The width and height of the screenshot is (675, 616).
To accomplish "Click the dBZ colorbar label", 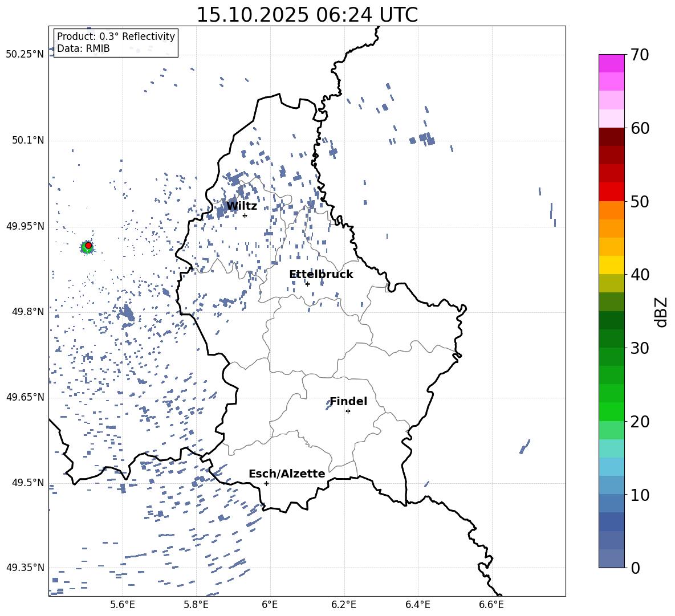I will click(x=662, y=312).
